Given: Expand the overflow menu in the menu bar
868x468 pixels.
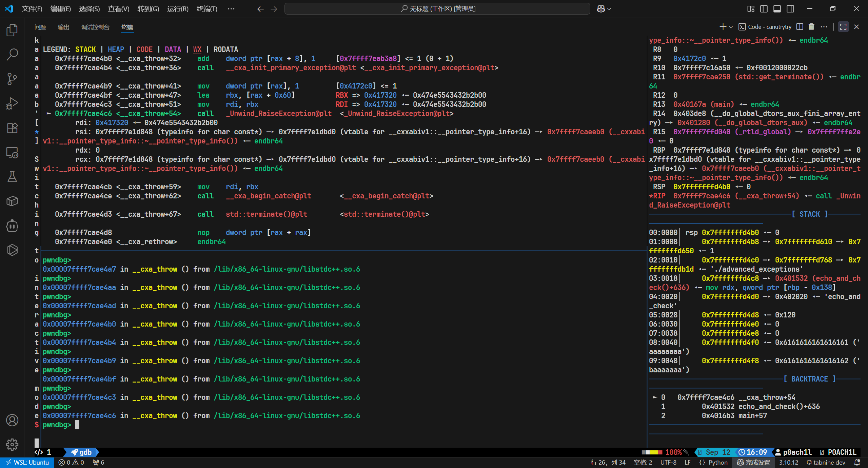Looking at the screenshot, I should [231, 9].
